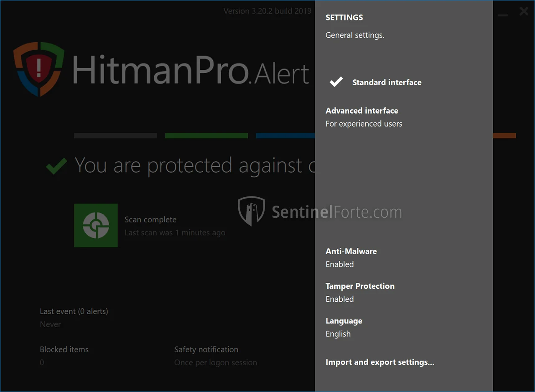Click the 'Never' last event value
This screenshot has height=392, width=535.
point(51,324)
